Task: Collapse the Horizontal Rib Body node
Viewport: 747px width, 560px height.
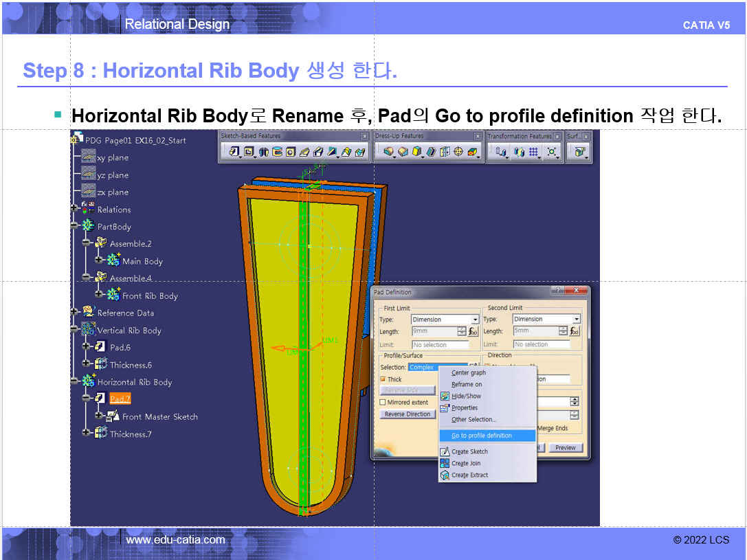Action: click(x=74, y=381)
